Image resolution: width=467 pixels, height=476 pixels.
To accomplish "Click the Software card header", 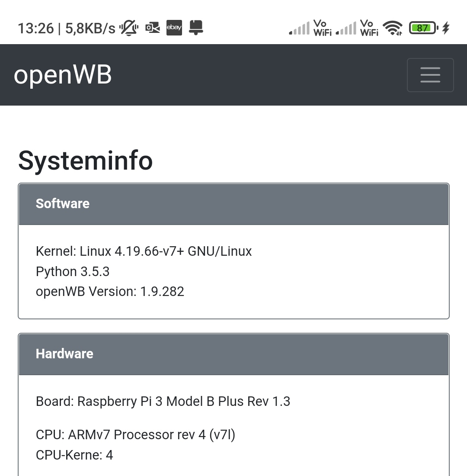I will point(233,204).
